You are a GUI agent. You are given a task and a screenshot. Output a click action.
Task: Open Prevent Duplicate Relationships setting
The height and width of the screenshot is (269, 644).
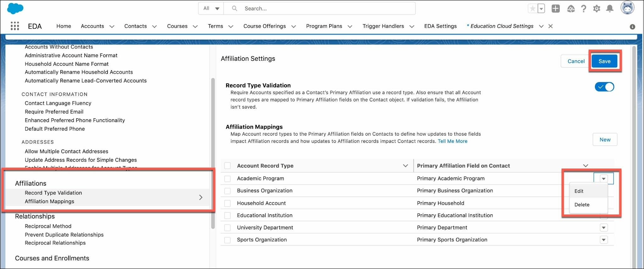click(64, 235)
